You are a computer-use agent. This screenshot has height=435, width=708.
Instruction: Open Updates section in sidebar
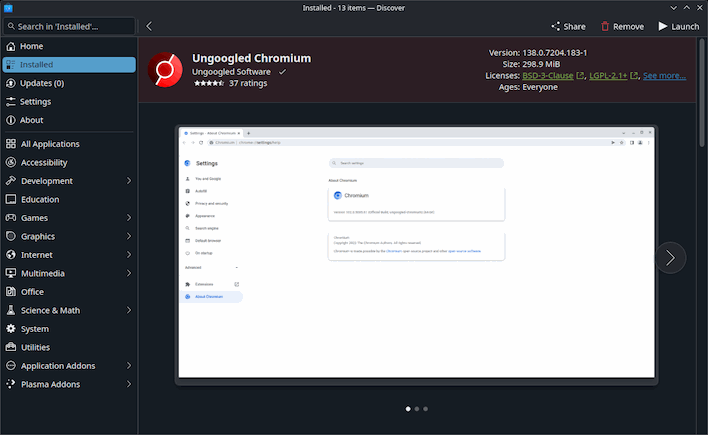(x=42, y=83)
